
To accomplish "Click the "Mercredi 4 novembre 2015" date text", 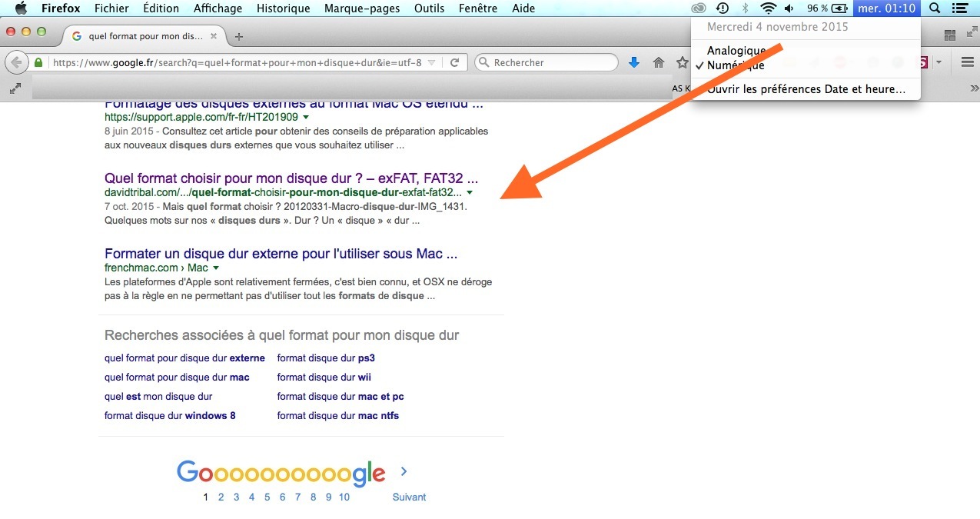I will 778,27.
